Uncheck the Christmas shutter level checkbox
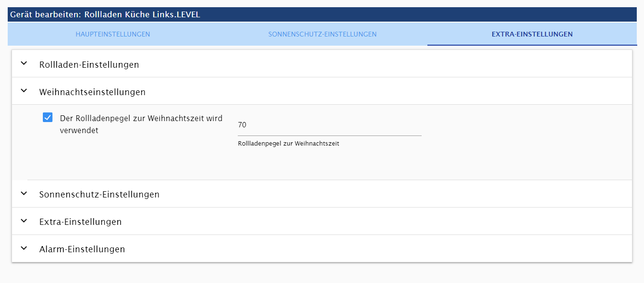This screenshot has width=644, height=283. point(48,117)
